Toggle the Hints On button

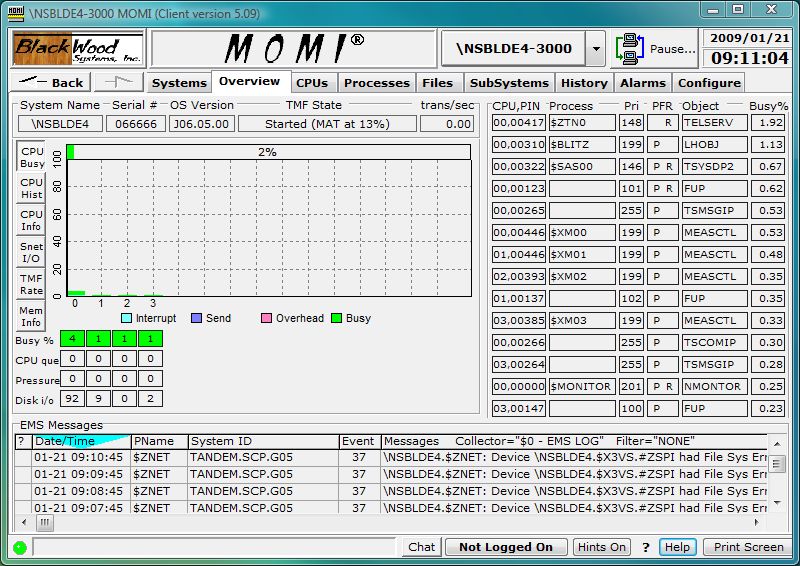(602, 547)
